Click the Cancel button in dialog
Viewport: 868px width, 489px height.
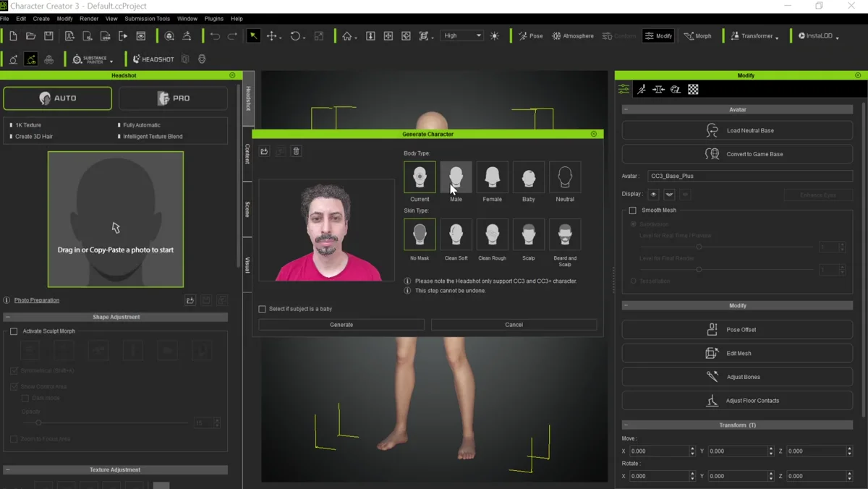(514, 325)
